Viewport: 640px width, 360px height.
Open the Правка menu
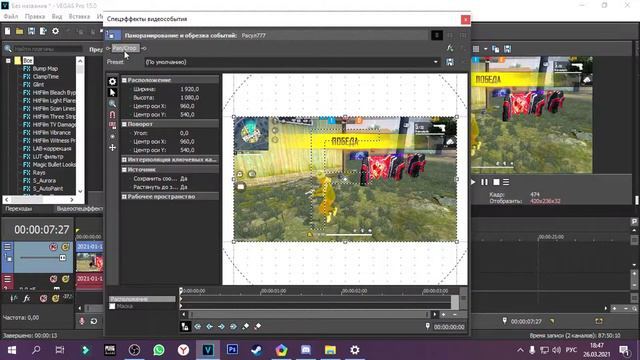click(35, 16)
